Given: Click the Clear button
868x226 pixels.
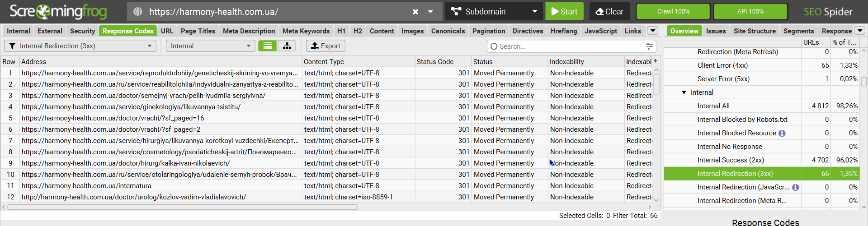Looking at the screenshot, I should click(609, 12).
